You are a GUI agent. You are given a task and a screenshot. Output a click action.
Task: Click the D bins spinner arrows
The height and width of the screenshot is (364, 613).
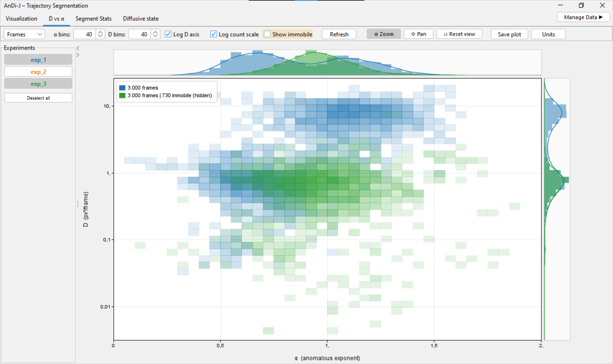[155, 34]
